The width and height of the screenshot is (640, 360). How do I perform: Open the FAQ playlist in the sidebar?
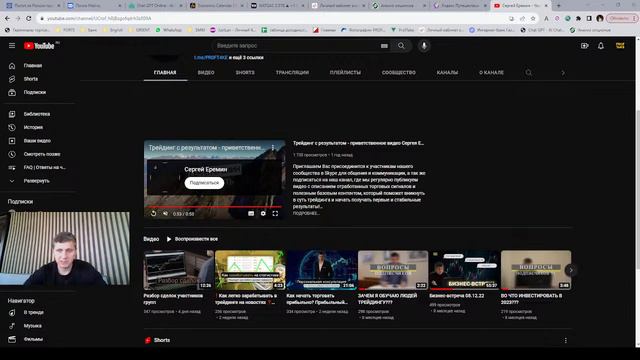tap(44, 168)
